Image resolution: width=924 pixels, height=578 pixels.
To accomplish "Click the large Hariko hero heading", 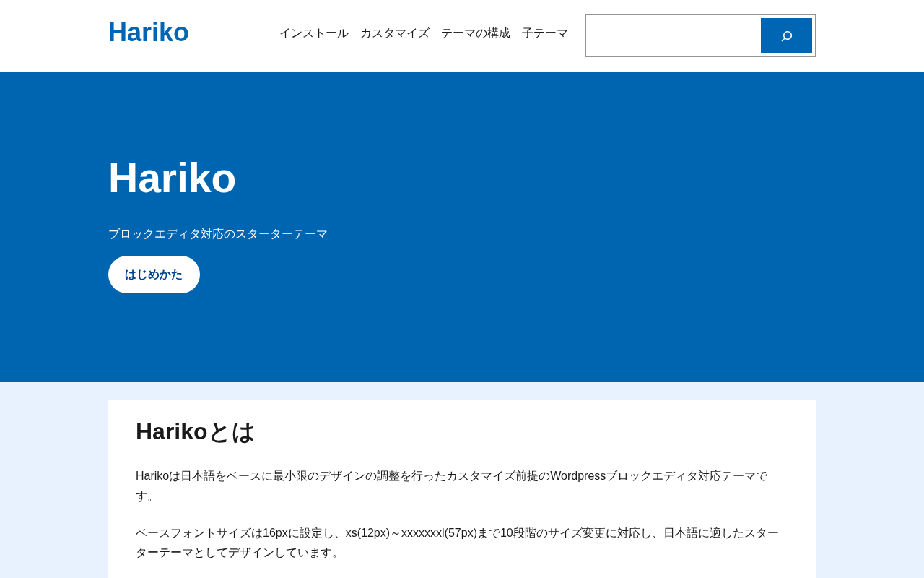I will click(173, 178).
